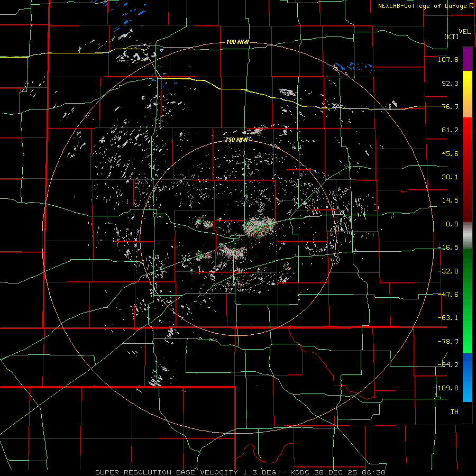Select the -78.7 velocity scale value
This screenshot has height=476, width=476.
click(448, 342)
